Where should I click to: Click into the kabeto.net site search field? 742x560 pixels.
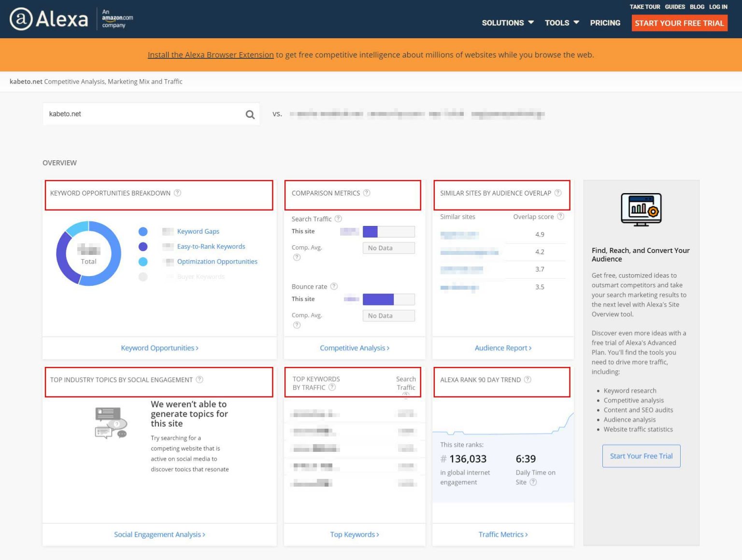(143, 114)
